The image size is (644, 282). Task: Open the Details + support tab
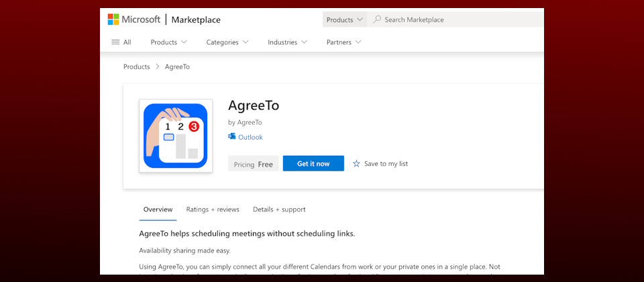pyautogui.click(x=279, y=209)
